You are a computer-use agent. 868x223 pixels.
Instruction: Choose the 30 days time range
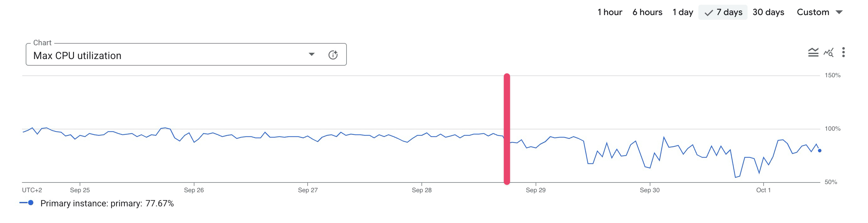tap(768, 12)
